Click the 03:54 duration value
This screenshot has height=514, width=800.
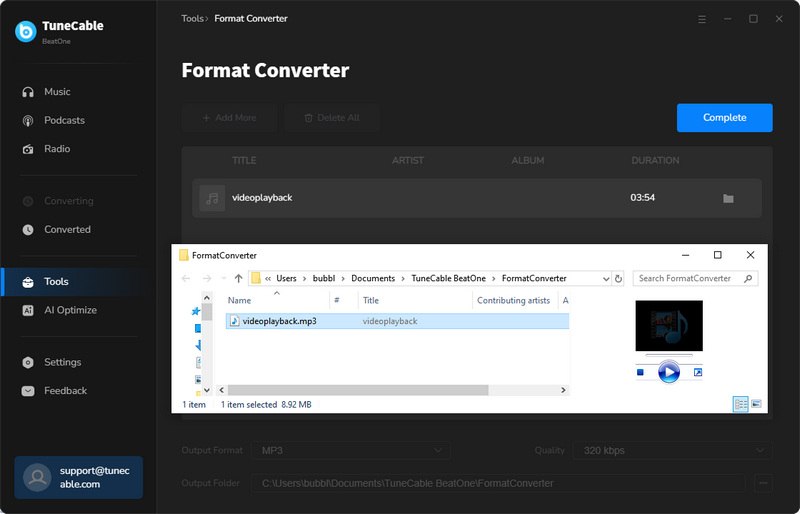[x=642, y=198]
